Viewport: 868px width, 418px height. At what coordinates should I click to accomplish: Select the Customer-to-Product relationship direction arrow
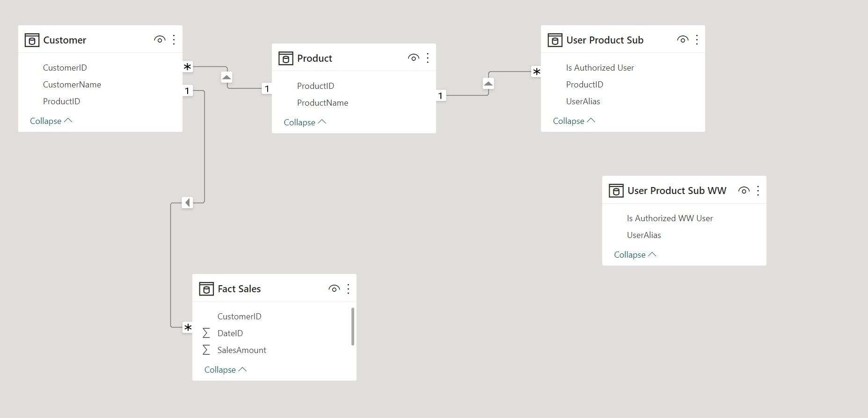click(x=226, y=77)
